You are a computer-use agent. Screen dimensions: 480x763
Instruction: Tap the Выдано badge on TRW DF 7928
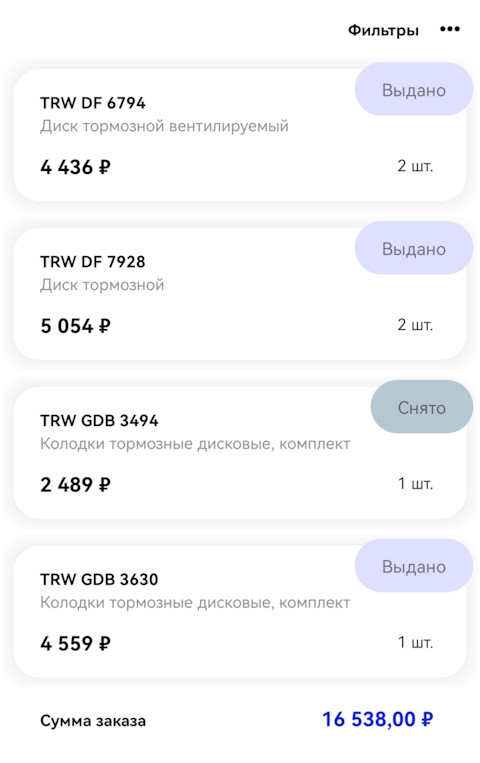(x=414, y=249)
